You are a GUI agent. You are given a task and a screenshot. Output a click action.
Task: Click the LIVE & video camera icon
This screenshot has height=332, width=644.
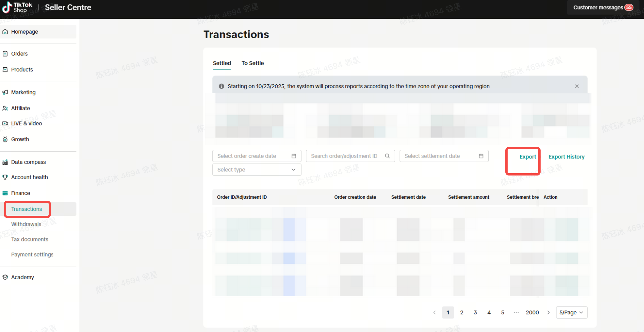coord(5,124)
